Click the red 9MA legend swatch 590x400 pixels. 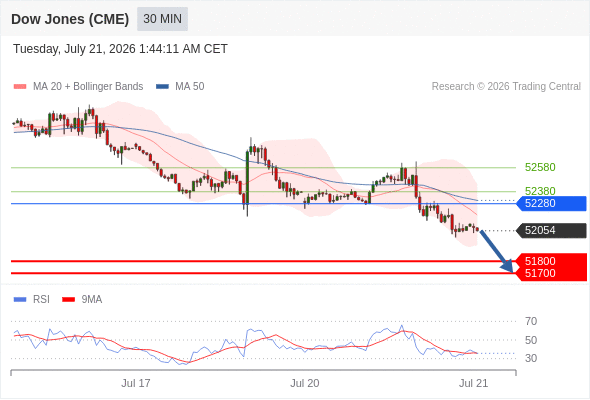tap(68, 300)
